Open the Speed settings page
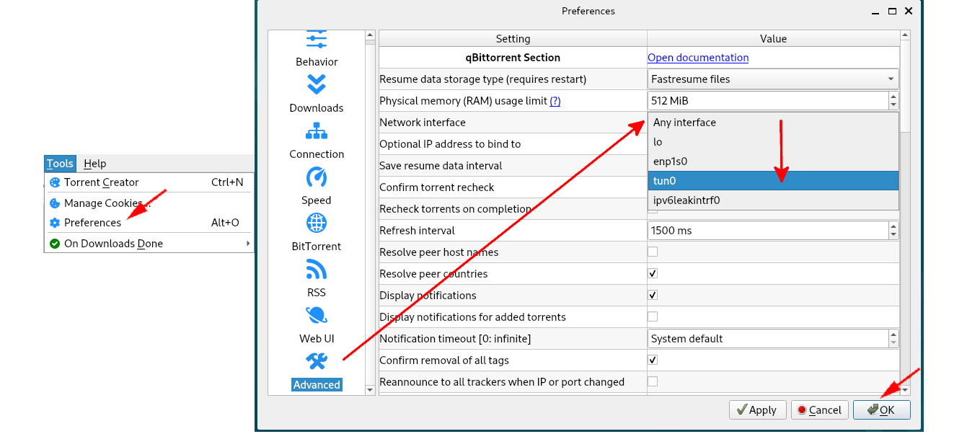980x434 pixels. [x=317, y=187]
